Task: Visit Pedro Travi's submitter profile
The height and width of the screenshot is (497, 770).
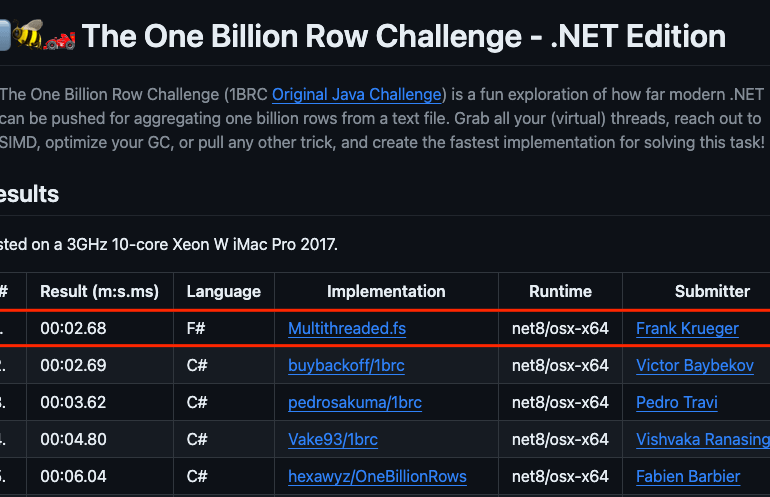Action: point(677,402)
